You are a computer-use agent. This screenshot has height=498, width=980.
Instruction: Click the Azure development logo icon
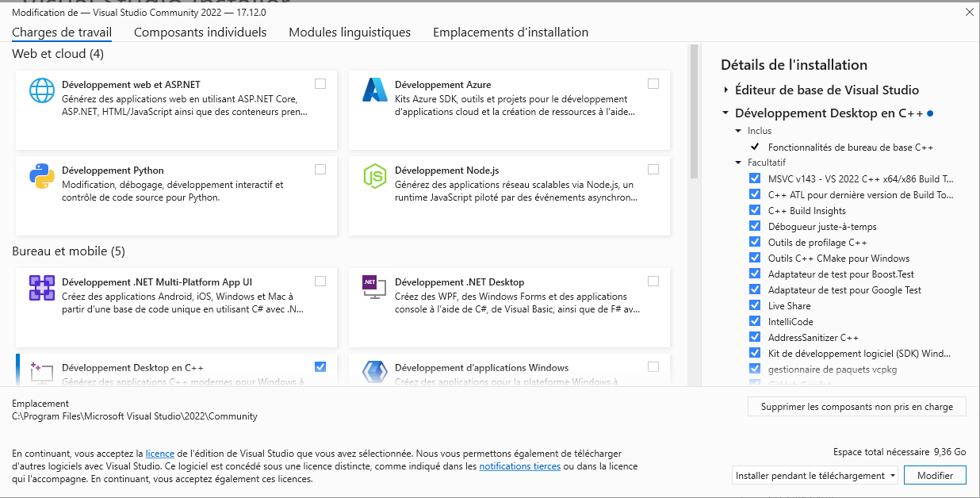374,91
